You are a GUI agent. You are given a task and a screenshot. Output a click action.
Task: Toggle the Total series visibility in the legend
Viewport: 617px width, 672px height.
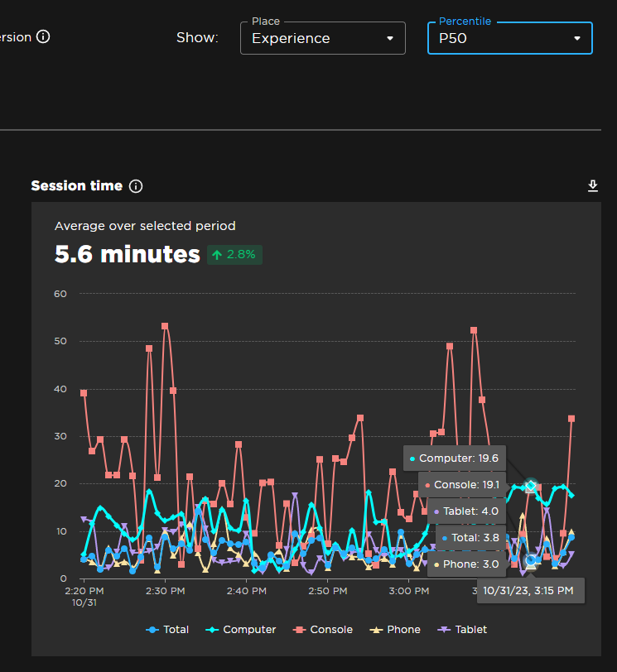pos(167,630)
